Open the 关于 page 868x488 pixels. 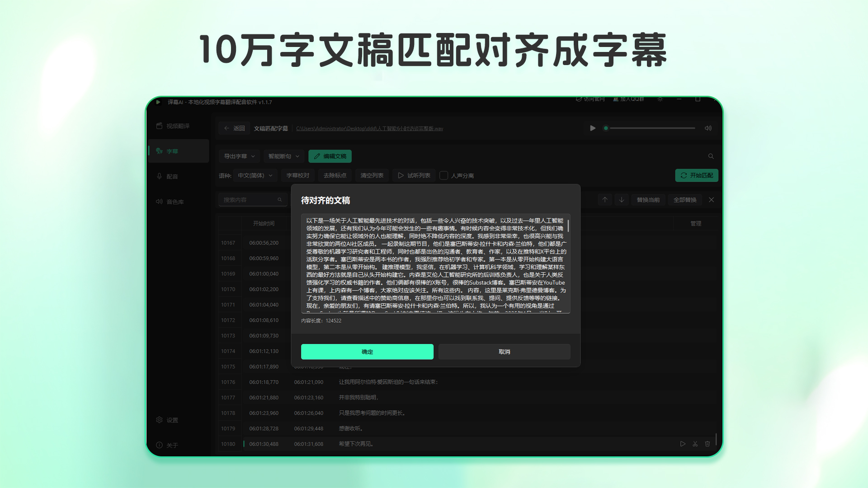(178, 446)
